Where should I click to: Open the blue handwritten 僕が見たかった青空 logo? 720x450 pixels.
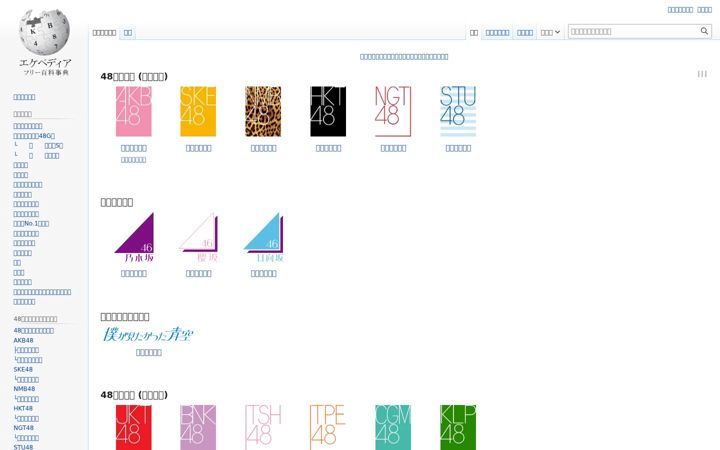coord(148,334)
